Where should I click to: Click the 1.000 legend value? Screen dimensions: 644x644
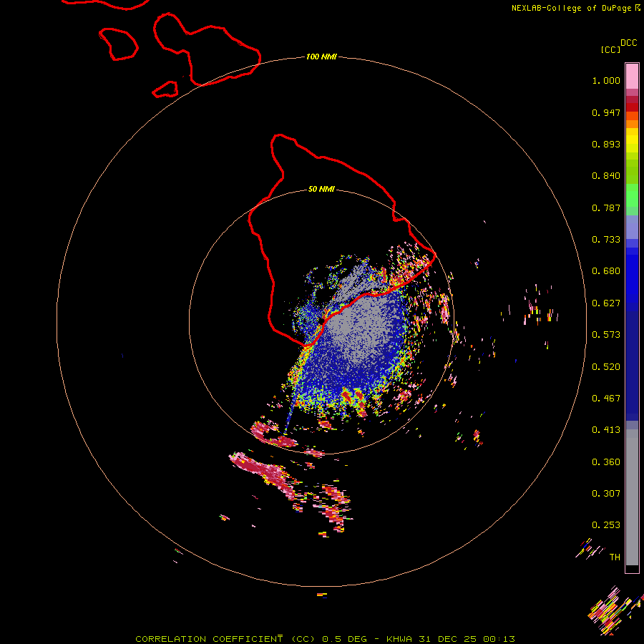606,80
